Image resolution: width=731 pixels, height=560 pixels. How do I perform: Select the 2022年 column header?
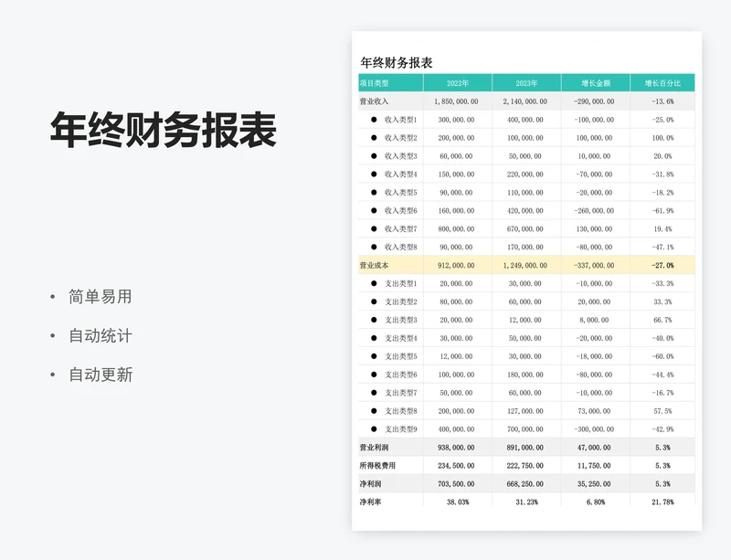[458, 83]
